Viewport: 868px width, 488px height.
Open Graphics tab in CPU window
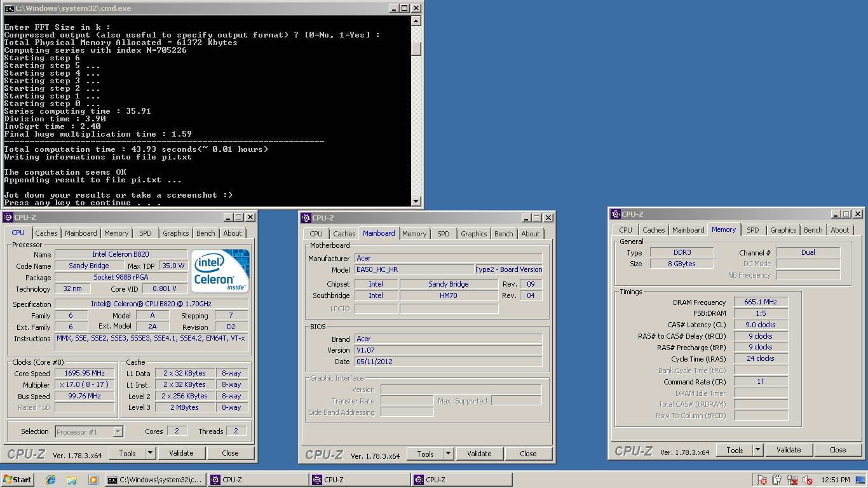click(176, 233)
